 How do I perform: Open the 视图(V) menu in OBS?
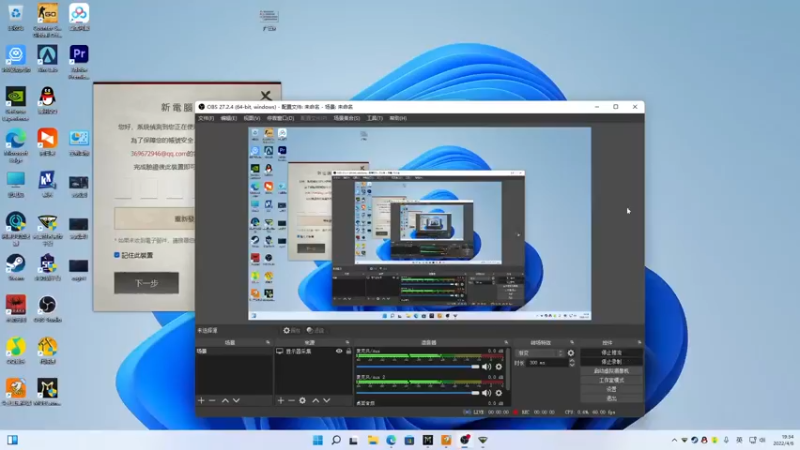(252, 118)
